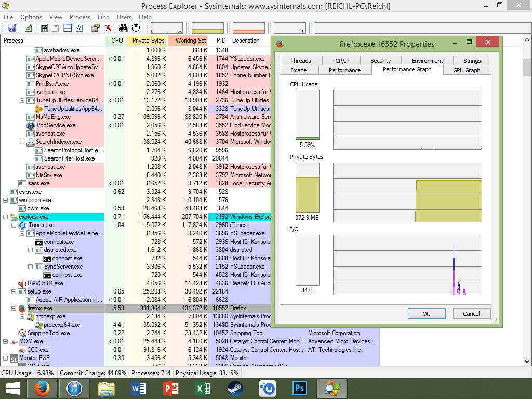Image resolution: width=532 pixels, height=399 pixels.
Task: Open the View menu
Action: point(56,17)
